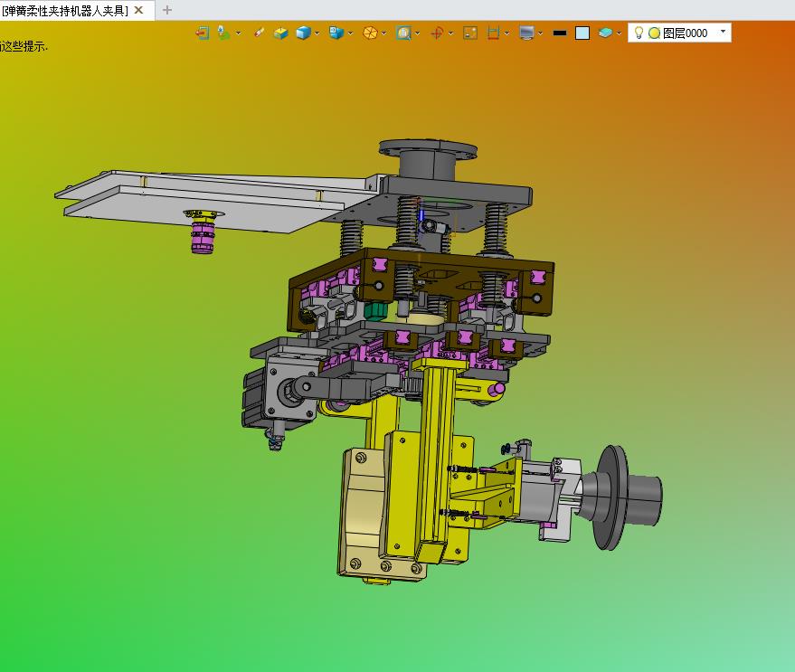Click the gray pulley wheel on the model
This screenshot has width=795, height=672.
tap(612, 497)
